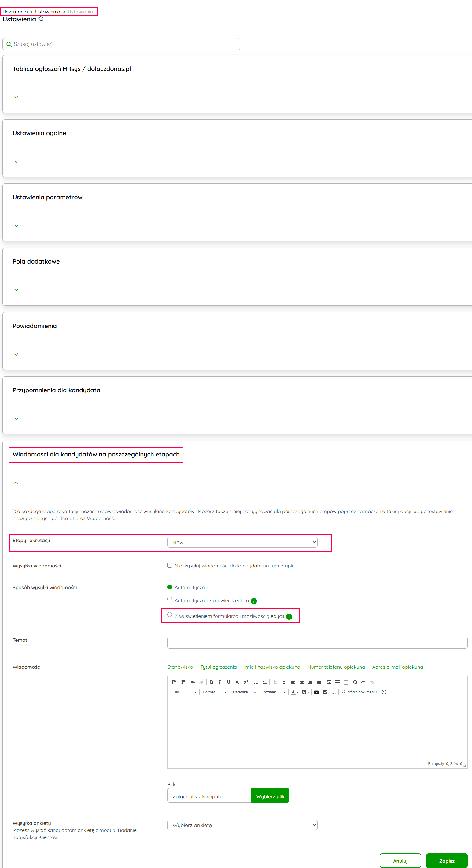This screenshot has width=472, height=868.
Task: Insert a numbered list
Action: coord(256,682)
